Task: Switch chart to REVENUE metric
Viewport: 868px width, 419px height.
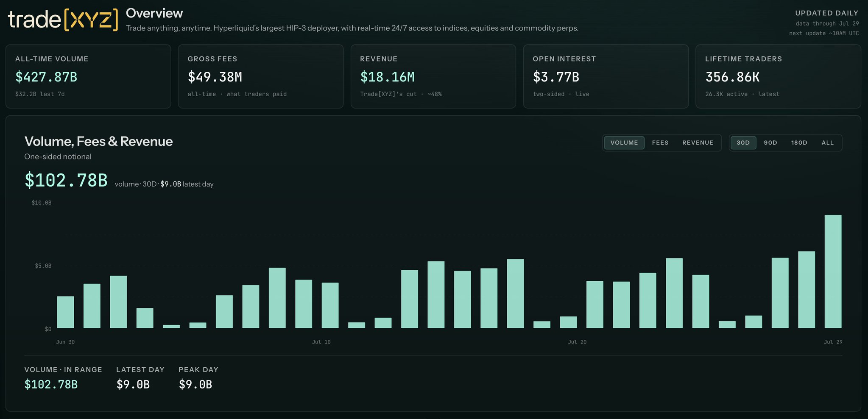Action: pos(698,142)
